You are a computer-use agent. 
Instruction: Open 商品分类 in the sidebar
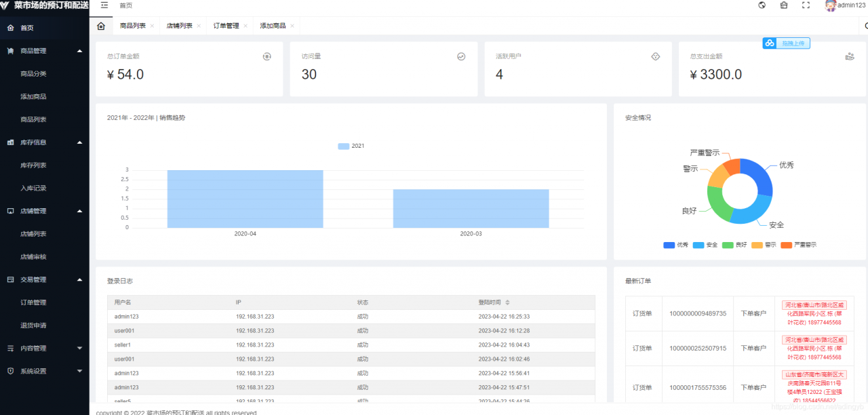pos(33,74)
